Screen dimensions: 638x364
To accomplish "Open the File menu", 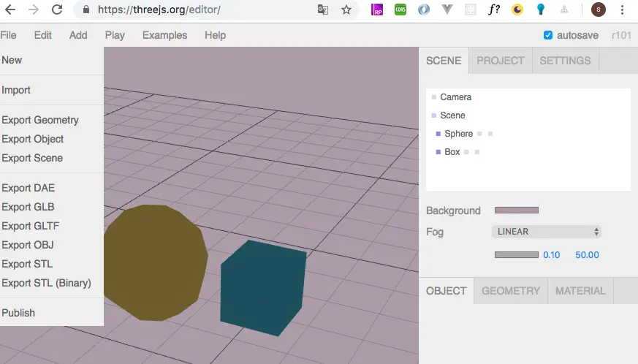I will 8,35.
